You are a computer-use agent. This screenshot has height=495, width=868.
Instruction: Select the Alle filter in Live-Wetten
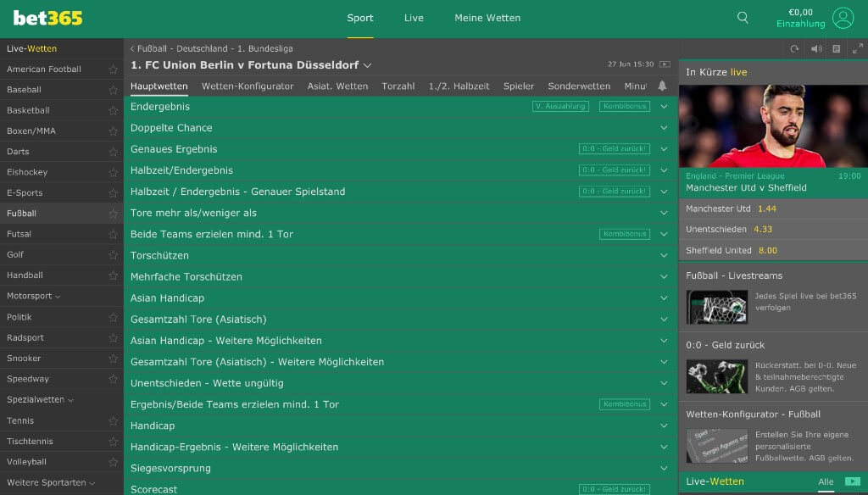tap(826, 481)
